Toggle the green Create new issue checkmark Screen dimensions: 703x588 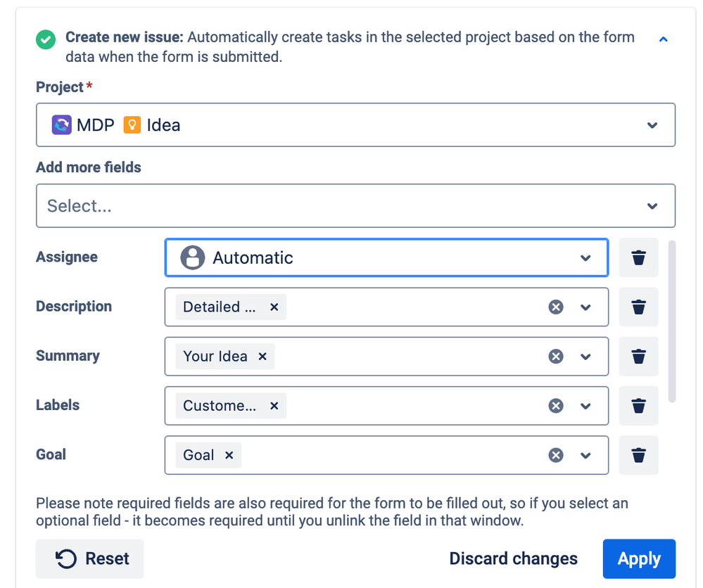pos(46,39)
